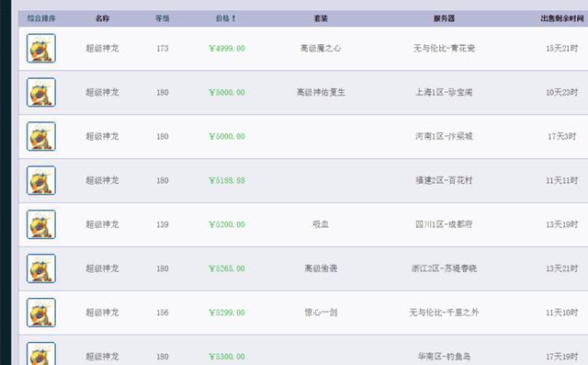Open 超级神龙 name link in 吸血 row

(x=102, y=224)
